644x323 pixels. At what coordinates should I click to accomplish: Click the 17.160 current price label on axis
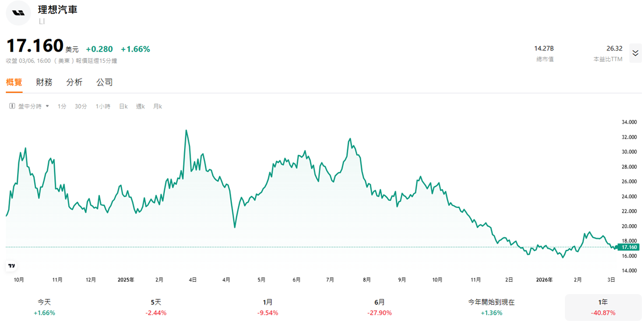pos(627,247)
